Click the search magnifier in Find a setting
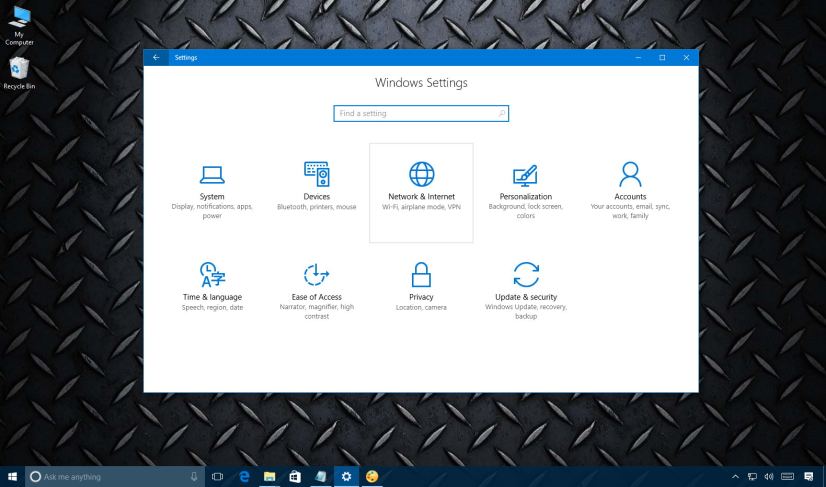This screenshot has height=487, width=826. 502,113
